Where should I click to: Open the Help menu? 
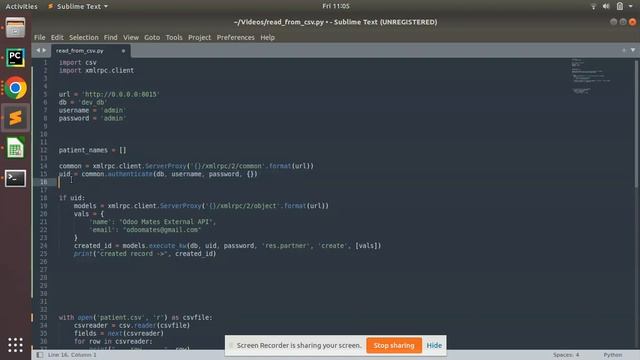[267, 37]
